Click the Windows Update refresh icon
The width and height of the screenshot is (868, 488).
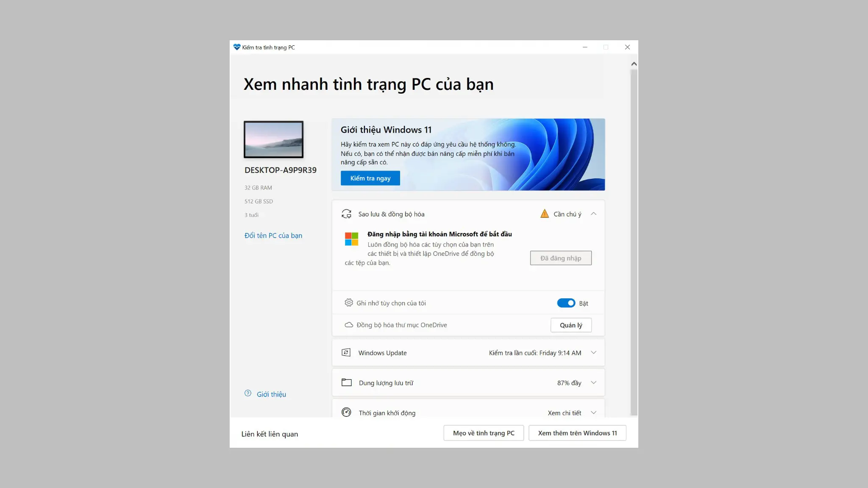pos(346,352)
